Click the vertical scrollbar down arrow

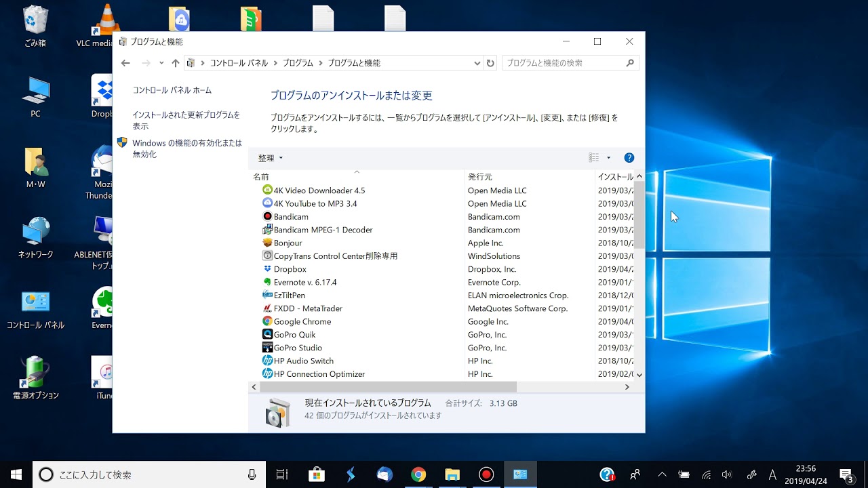pos(639,374)
